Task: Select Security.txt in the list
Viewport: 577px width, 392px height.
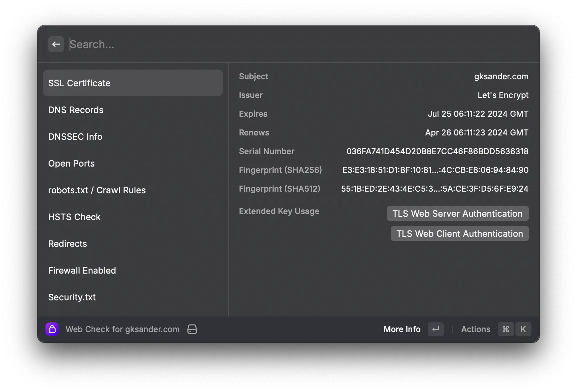Action: 133,297
